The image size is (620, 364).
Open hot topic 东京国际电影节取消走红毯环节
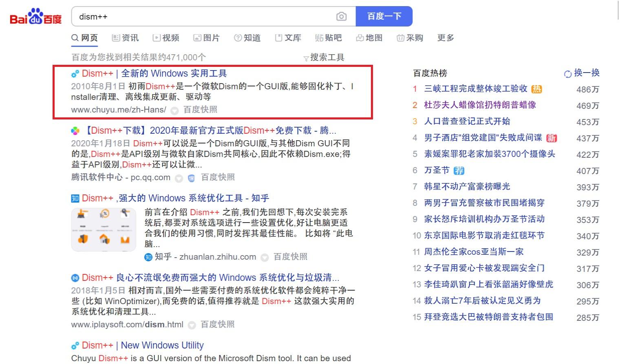point(484,235)
